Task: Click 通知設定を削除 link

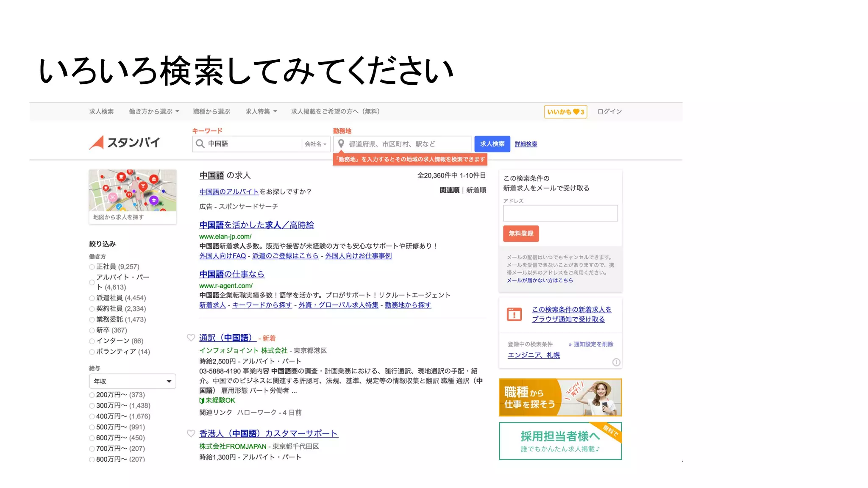Action: 593,344
